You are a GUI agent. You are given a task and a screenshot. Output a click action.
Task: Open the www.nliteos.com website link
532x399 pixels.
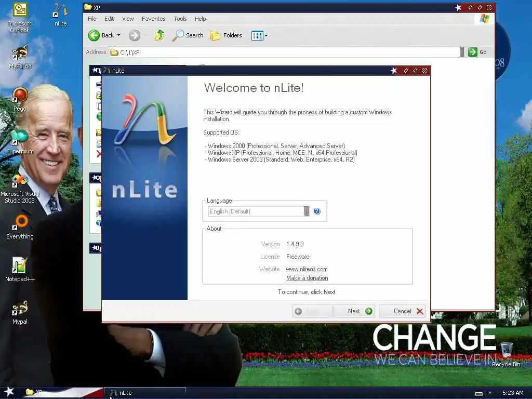[x=307, y=269]
